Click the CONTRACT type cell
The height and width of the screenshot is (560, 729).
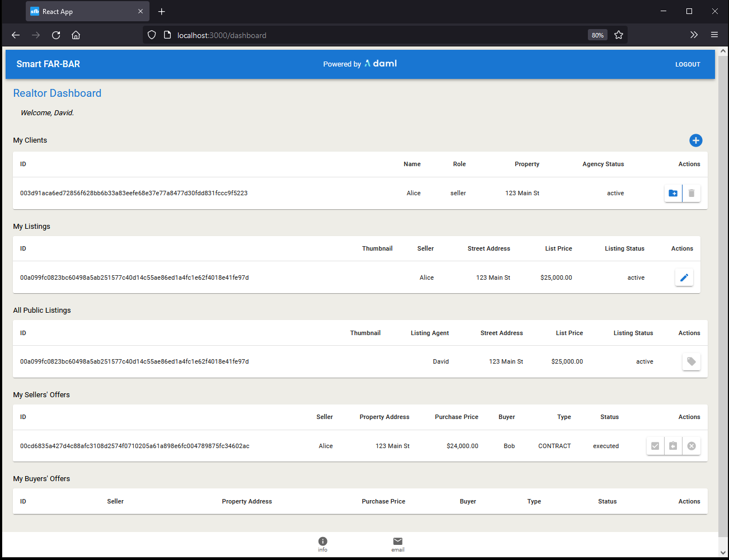pyautogui.click(x=554, y=446)
